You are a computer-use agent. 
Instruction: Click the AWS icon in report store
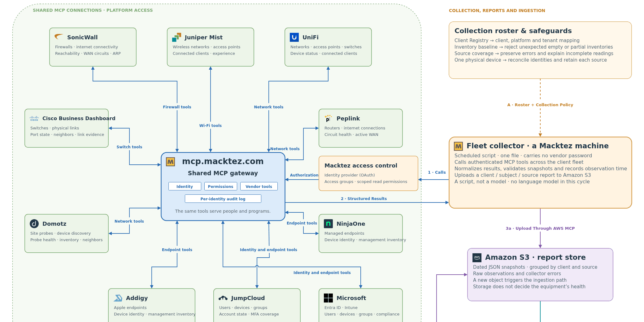pyautogui.click(x=477, y=257)
